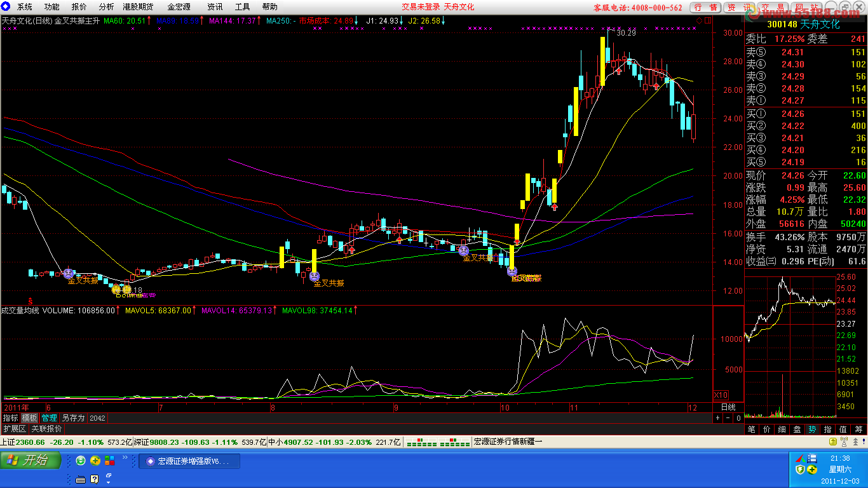Click the 行情 button in the title bar
This screenshot has height=488, width=868.
[x=706, y=7]
